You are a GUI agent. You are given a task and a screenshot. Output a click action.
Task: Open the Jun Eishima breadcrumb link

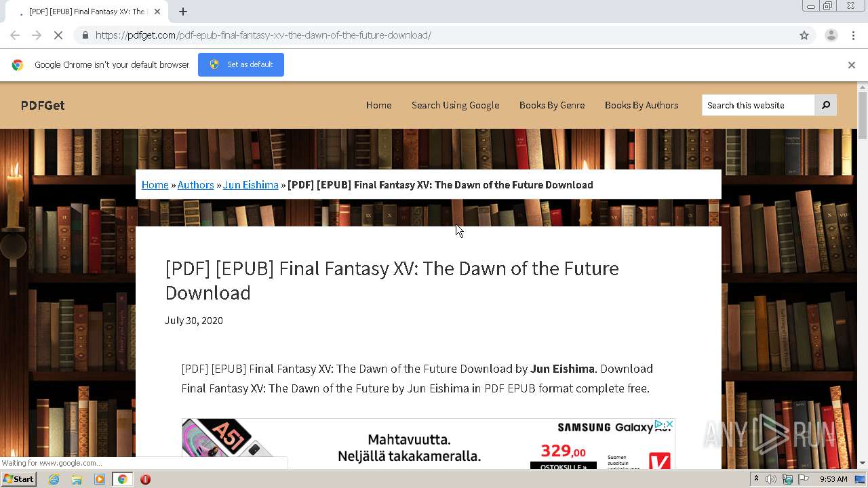tap(251, 184)
